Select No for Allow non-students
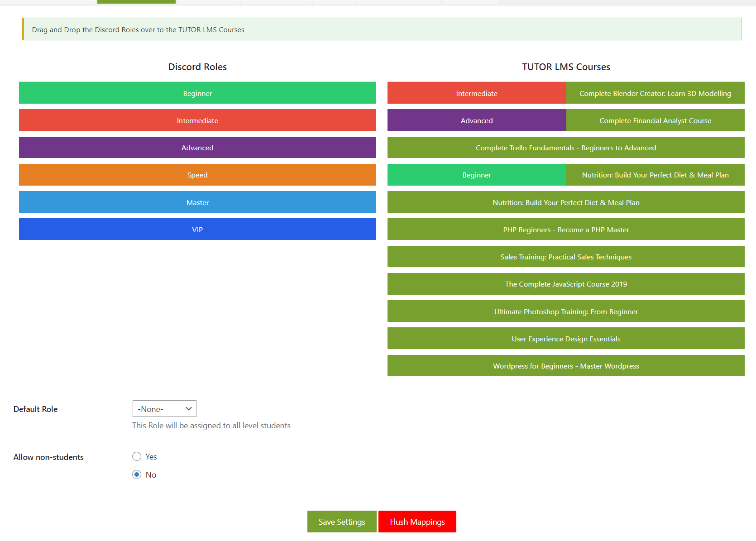 tap(137, 474)
